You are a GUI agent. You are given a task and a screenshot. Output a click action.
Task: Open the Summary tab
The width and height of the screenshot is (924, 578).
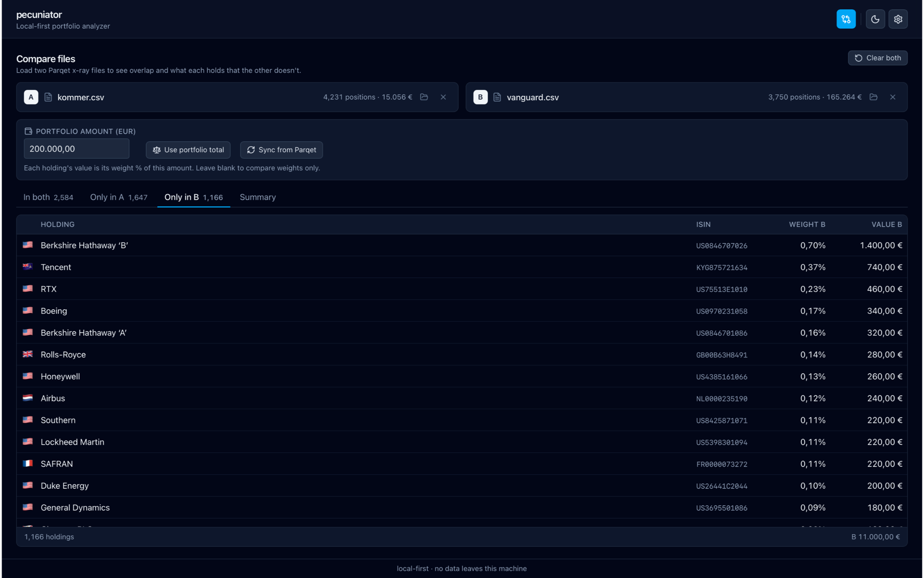[x=258, y=197]
